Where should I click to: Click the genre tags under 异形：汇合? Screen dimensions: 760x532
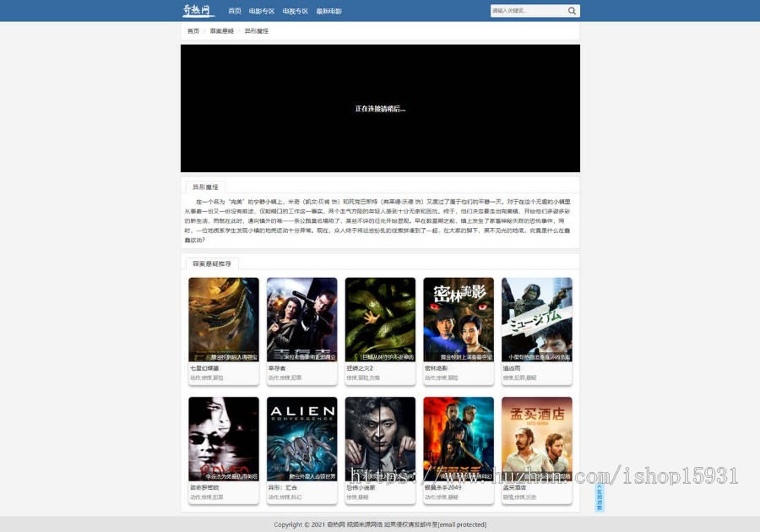point(285,497)
